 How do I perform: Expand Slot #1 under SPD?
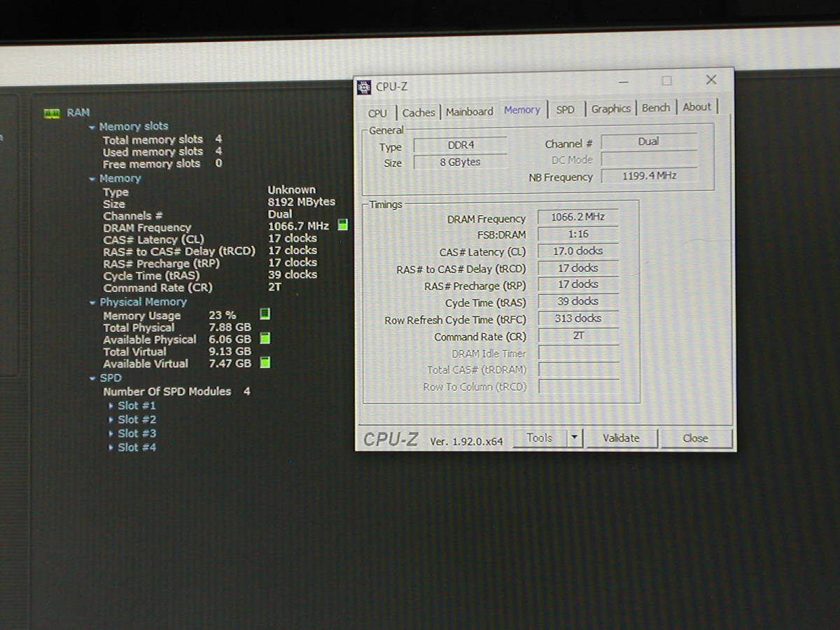coord(111,406)
